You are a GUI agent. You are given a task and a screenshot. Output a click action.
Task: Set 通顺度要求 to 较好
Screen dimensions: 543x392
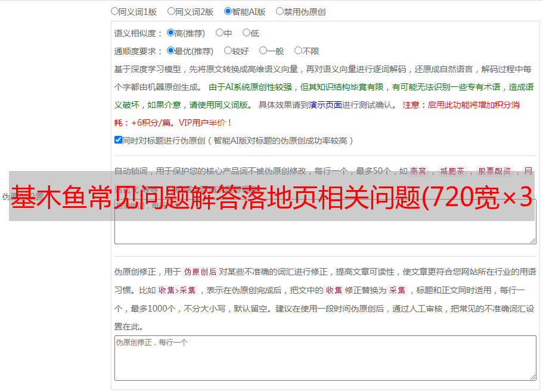(x=228, y=51)
